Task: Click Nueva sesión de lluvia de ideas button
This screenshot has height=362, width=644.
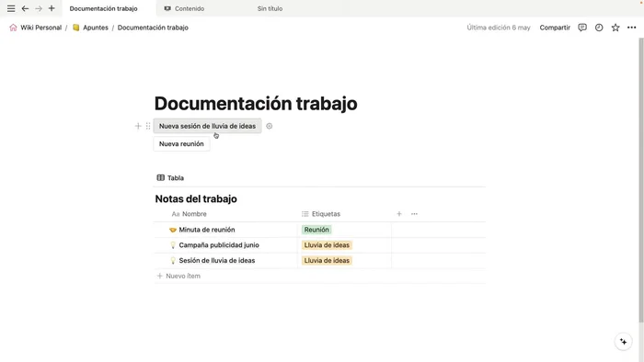Action: pyautogui.click(x=207, y=126)
